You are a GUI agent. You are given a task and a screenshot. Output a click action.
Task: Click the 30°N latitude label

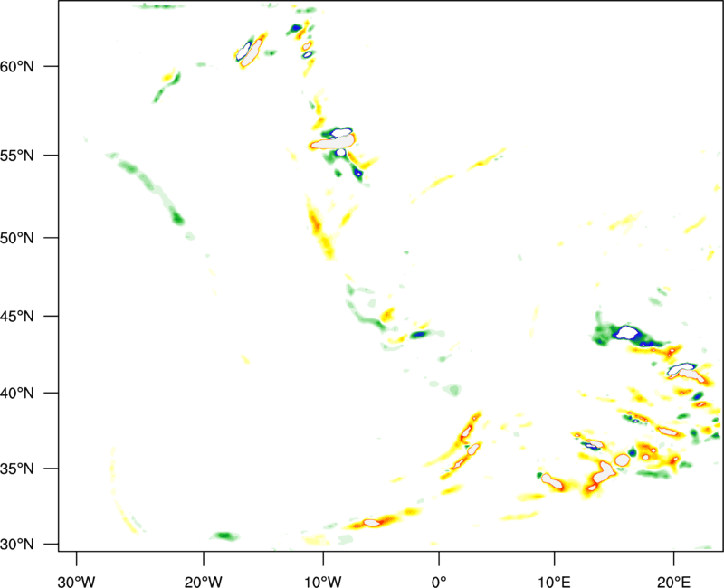(16, 545)
